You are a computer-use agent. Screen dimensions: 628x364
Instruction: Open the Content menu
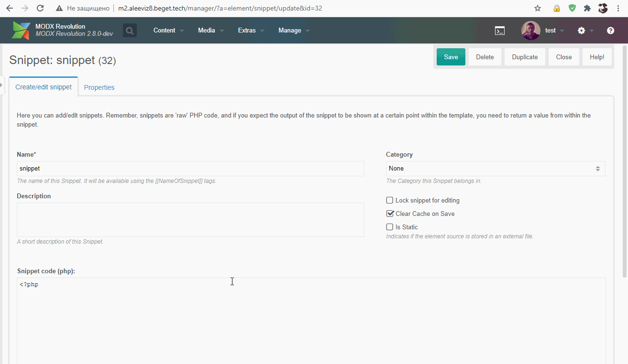(169, 31)
